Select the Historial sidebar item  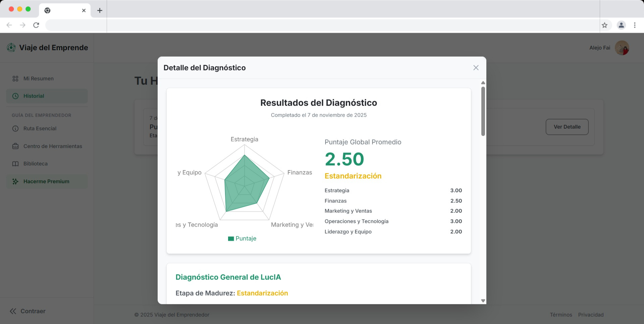pos(34,96)
